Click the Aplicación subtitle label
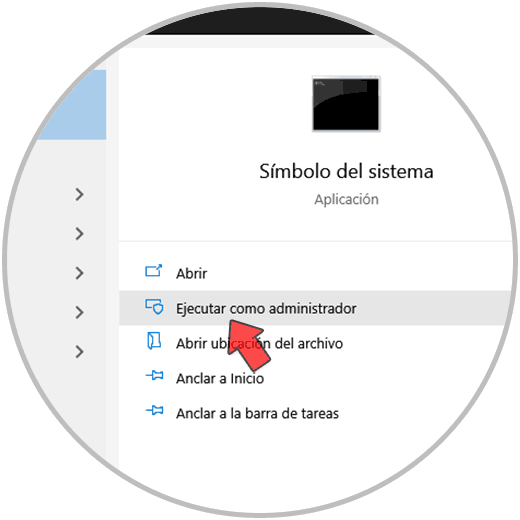Screen dimensions: 520x520 (x=346, y=199)
